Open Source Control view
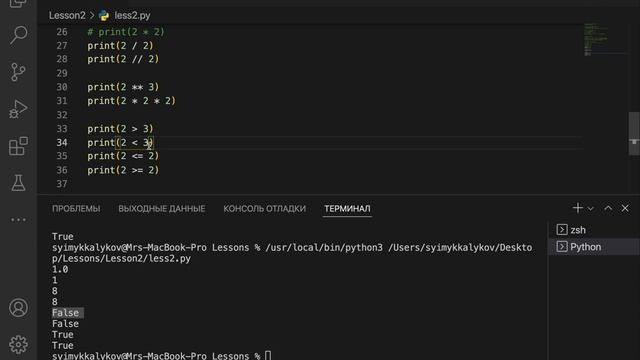 click(x=18, y=72)
